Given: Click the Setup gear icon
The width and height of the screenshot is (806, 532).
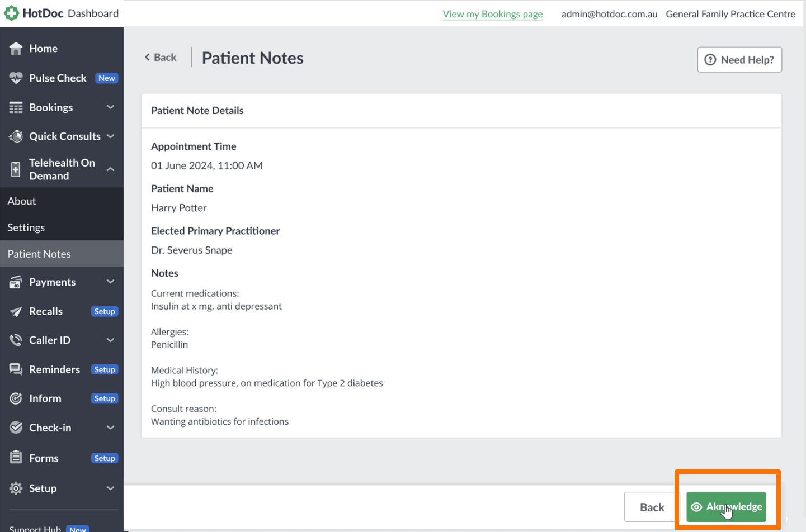Looking at the screenshot, I should tap(16, 488).
